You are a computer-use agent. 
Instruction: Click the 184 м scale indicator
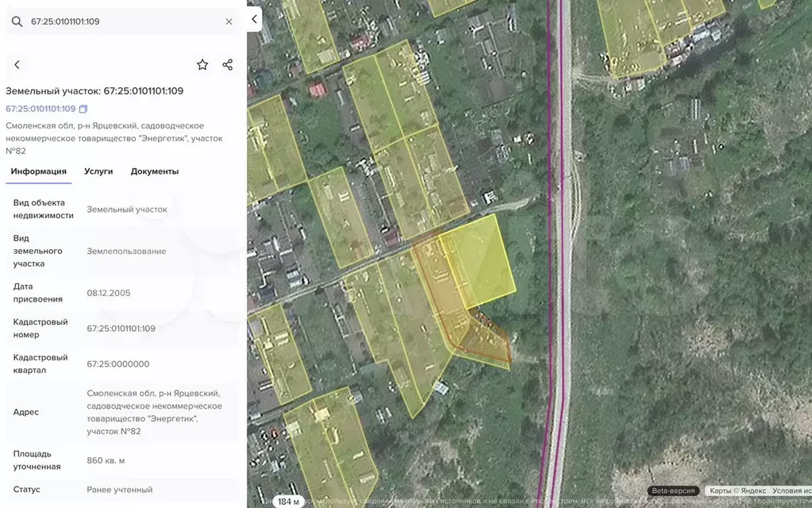289,501
